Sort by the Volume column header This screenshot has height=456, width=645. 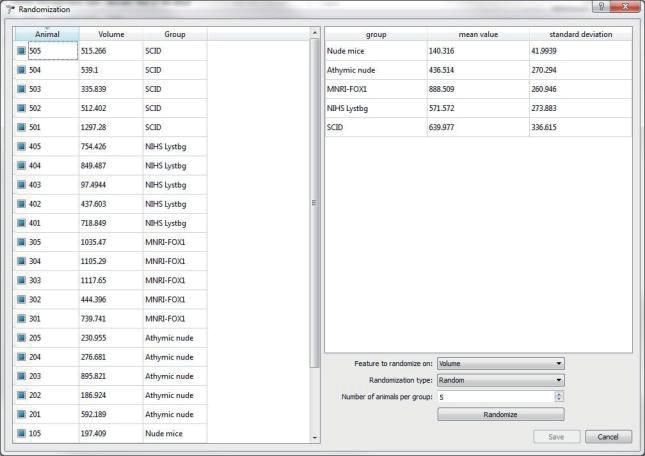point(111,34)
